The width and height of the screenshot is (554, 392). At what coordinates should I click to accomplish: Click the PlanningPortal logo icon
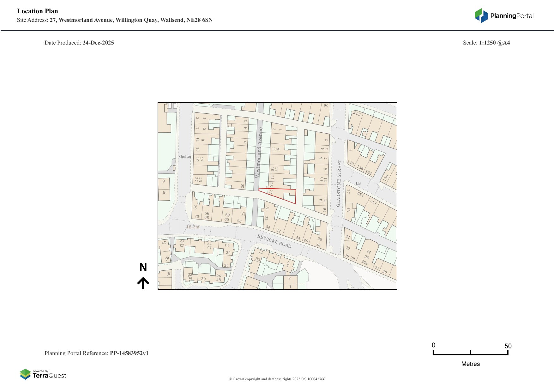[x=481, y=15]
